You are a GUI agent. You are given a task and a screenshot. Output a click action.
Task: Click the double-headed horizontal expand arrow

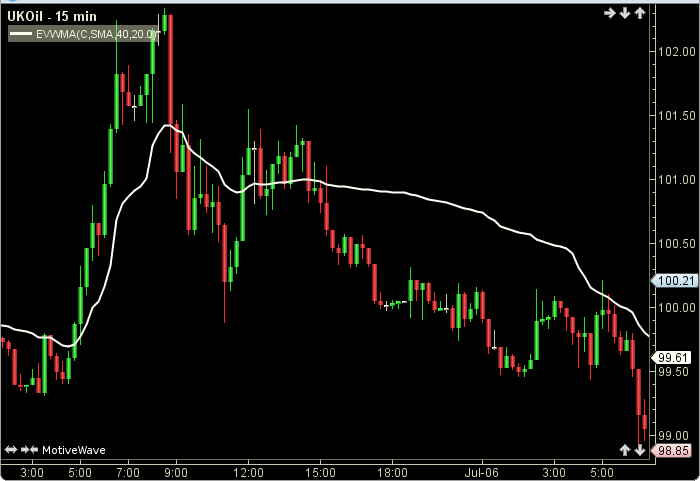11,449
